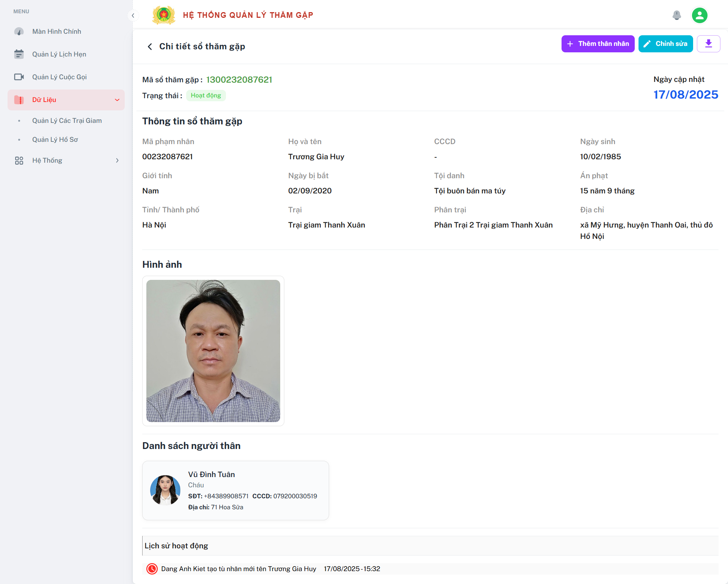The width and height of the screenshot is (728, 584).
Task: Click the Chỉnh sửa button
Action: coord(665,44)
